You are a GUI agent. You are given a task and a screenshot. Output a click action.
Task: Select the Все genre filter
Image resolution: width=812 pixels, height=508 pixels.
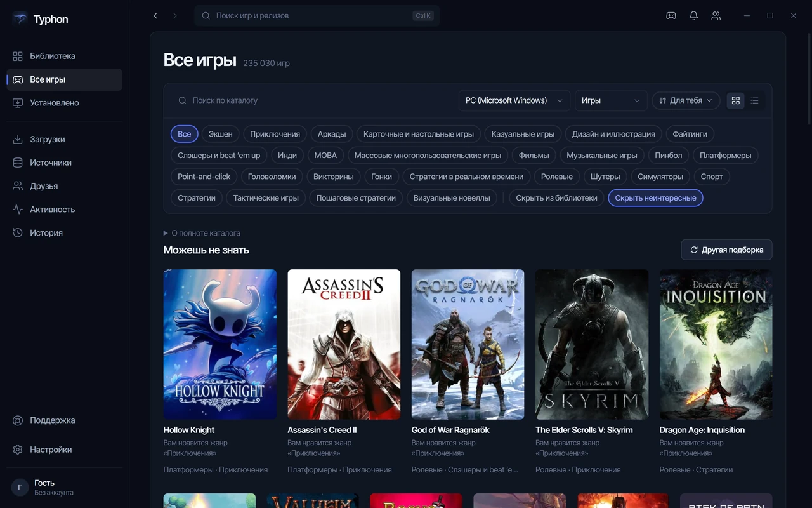pyautogui.click(x=185, y=134)
